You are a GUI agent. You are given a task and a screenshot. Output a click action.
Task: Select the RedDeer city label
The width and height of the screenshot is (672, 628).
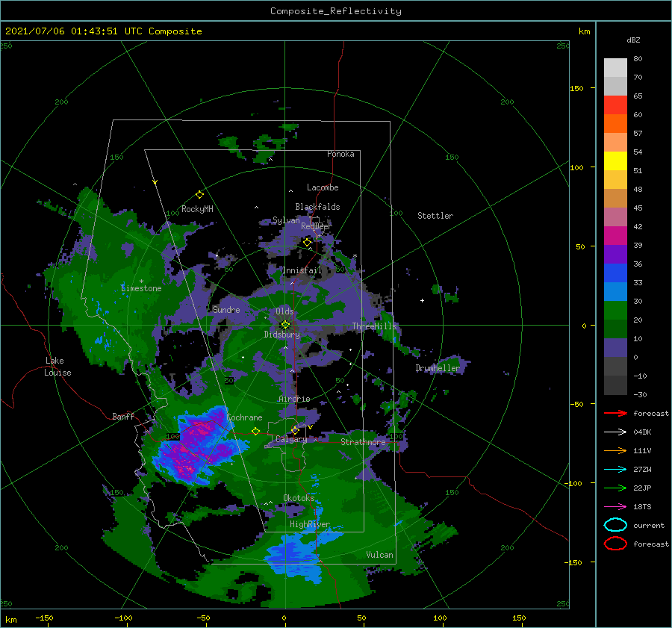(x=317, y=226)
